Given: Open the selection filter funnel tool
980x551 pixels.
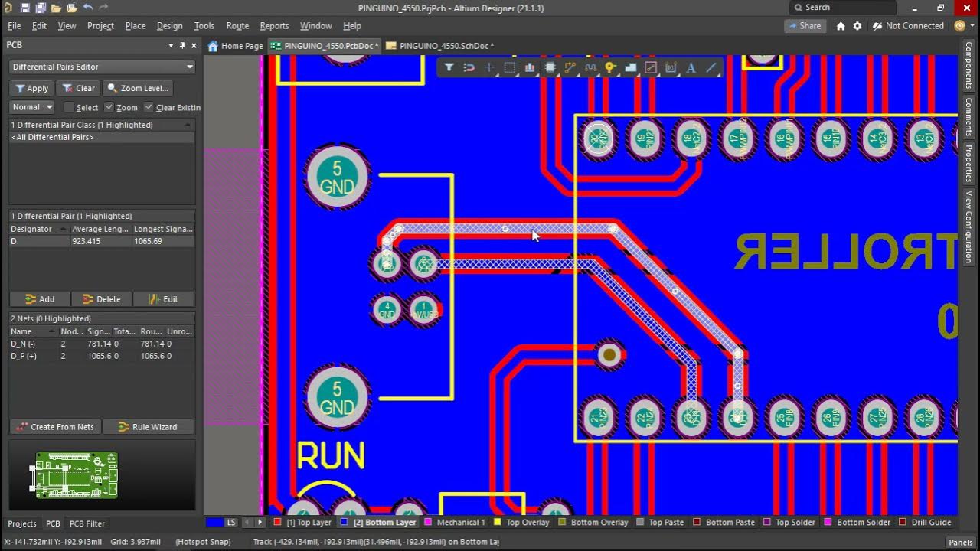Looking at the screenshot, I should (x=449, y=67).
